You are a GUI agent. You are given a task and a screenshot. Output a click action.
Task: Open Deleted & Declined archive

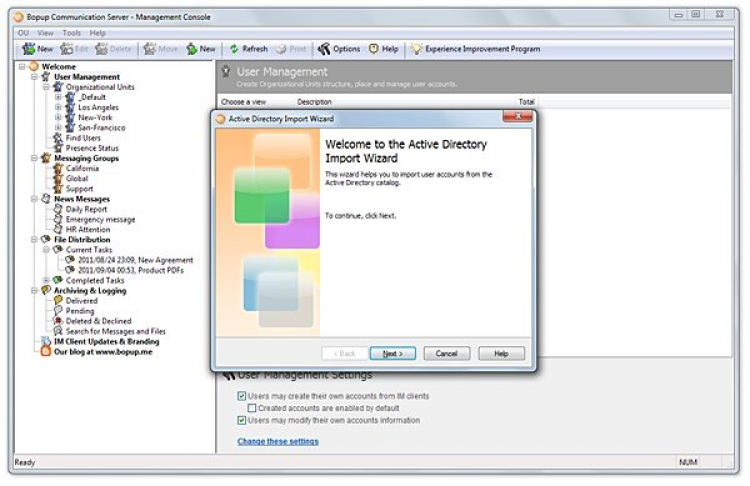(x=98, y=321)
